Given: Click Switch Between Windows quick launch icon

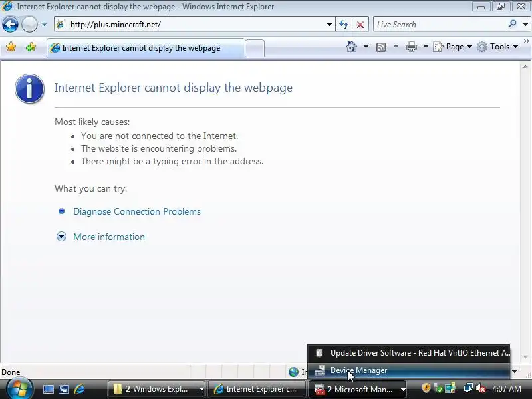Looking at the screenshot, I should tap(64, 389).
